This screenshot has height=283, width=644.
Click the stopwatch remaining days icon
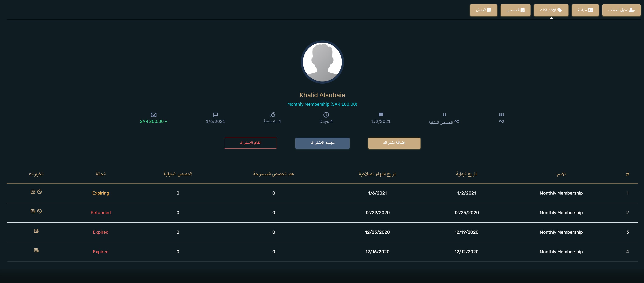(x=272, y=115)
